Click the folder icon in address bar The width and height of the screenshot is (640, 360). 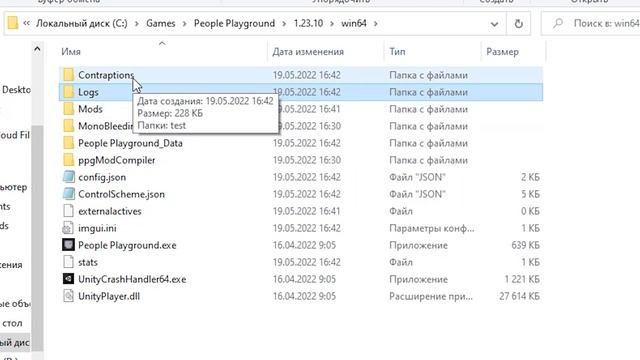[x=13, y=23]
